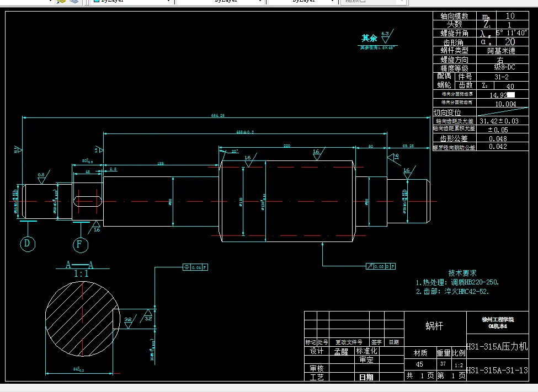
Task: Click the 头数 table label
Action: coord(454,24)
